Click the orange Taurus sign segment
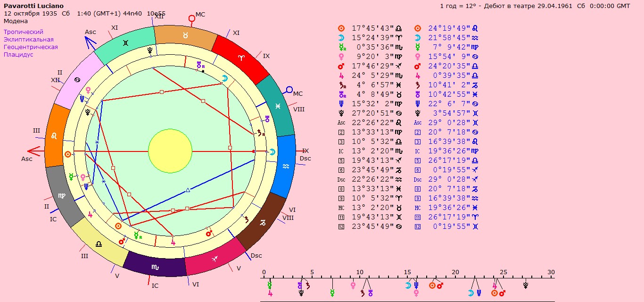This screenshot has height=302, width=644. [x=185, y=36]
